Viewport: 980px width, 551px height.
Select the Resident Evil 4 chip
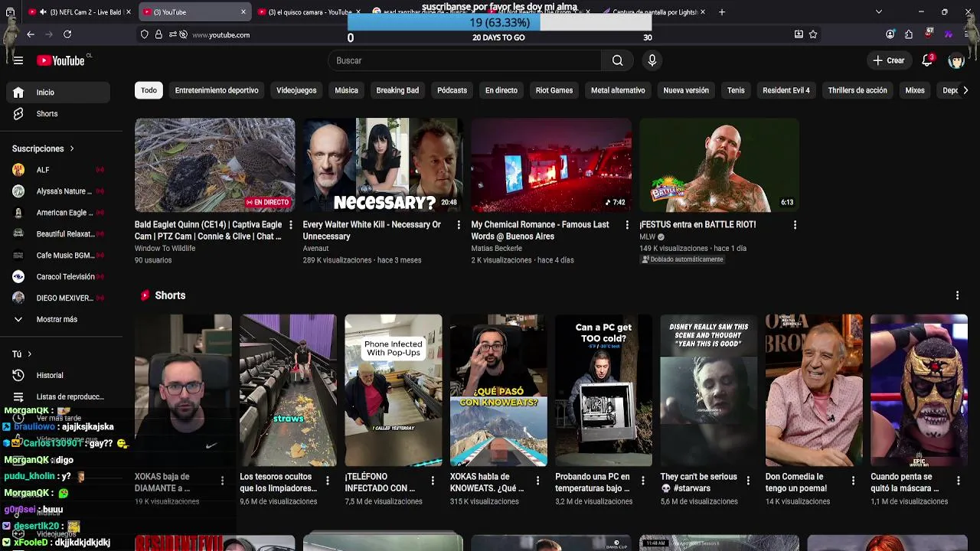786,90
